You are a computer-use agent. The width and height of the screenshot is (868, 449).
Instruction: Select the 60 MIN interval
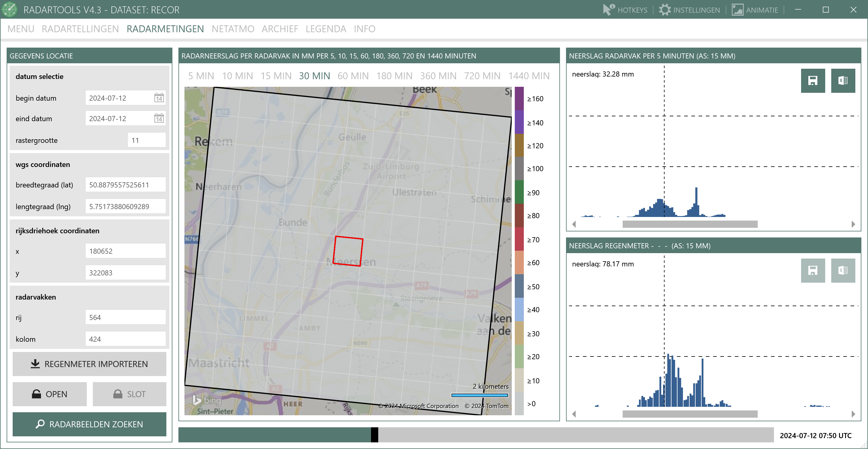click(x=353, y=76)
